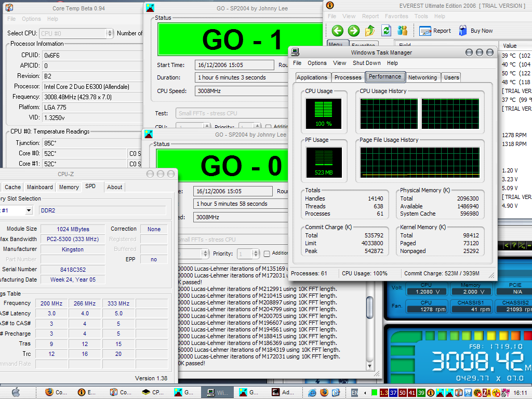This screenshot has height=399, width=532.
Task: Launch Internet Explorer from quick launch
Action: point(312,393)
